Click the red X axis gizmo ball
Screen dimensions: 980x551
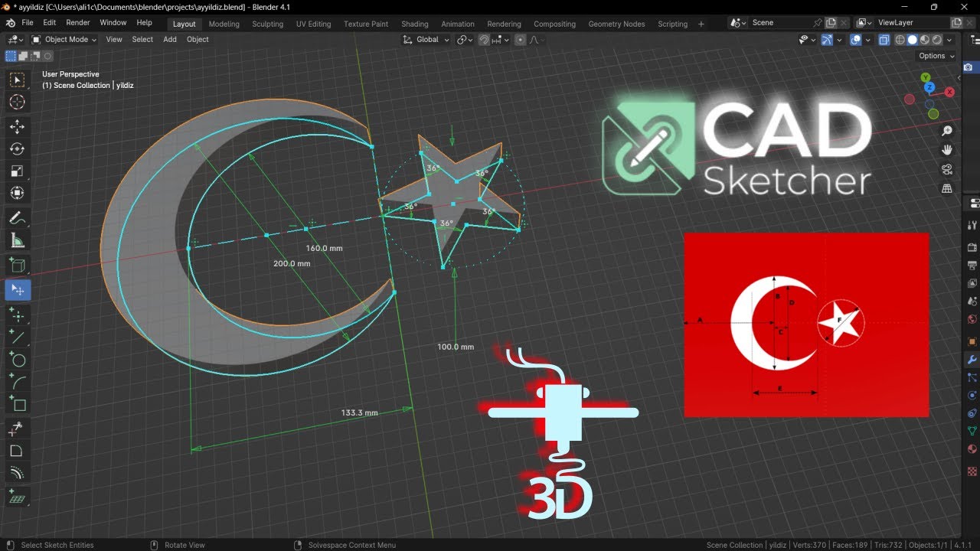[950, 92]
